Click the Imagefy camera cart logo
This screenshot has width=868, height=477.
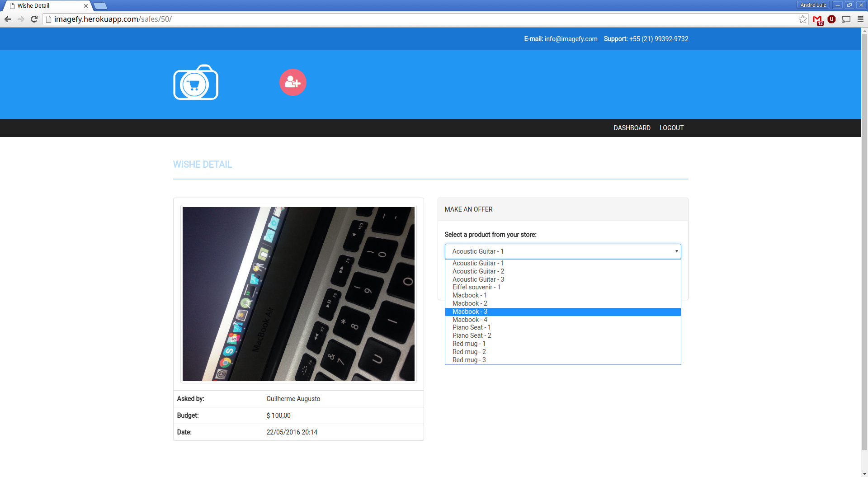pyautogui.click(x=196, y=82)
